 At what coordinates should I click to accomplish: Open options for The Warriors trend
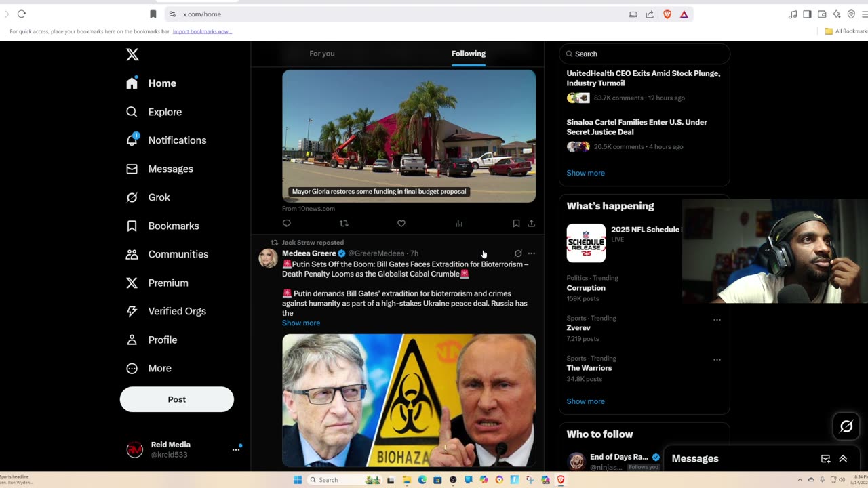click(x=717, y=360)
